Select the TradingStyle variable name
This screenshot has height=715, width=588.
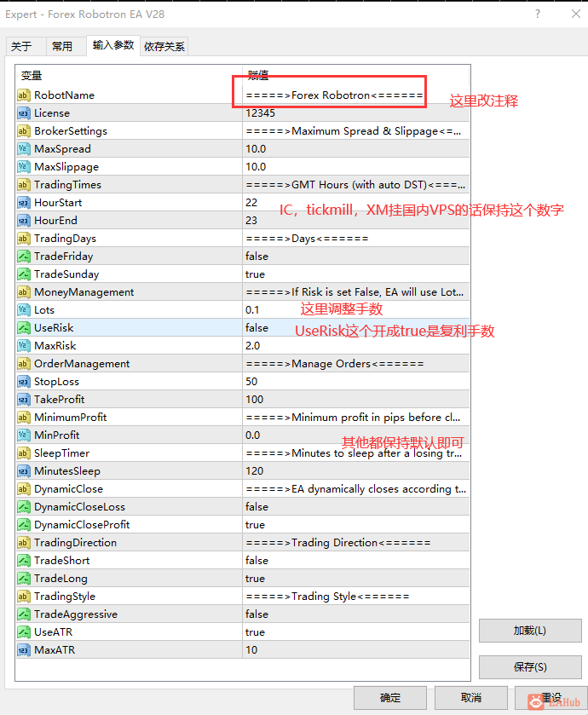point(65,597)
